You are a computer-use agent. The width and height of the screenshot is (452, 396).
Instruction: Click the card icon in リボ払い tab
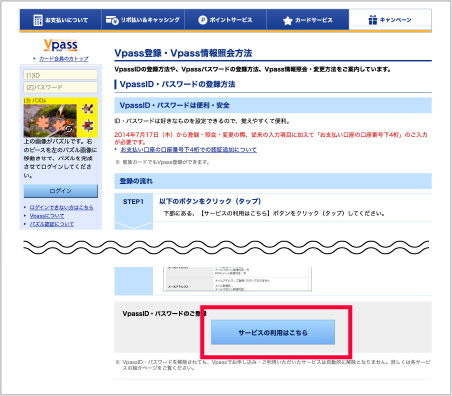coord(112,20)
